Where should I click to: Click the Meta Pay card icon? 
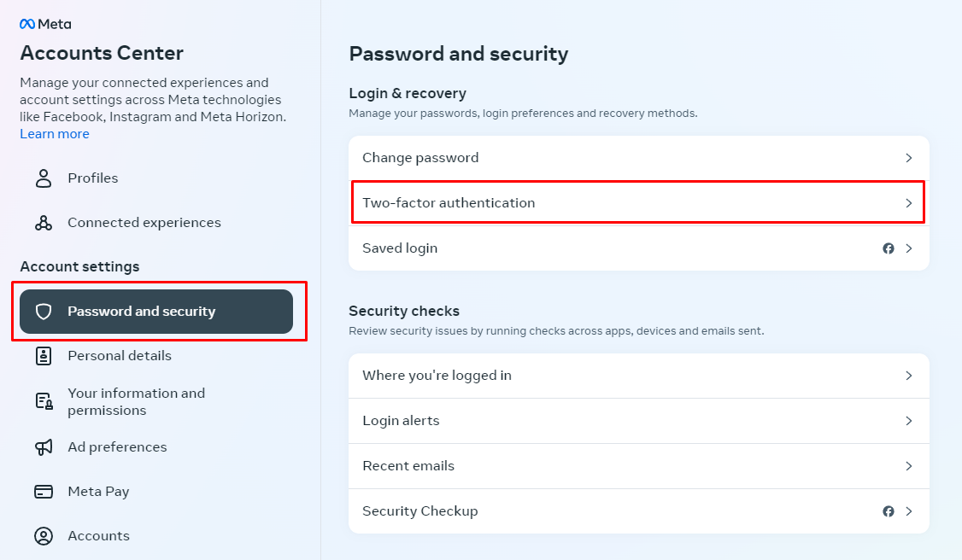click(44, 492)
